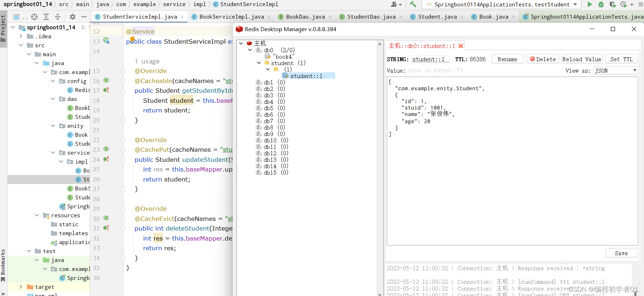Click Expand All icon in Project panel
The image size is (644, 296).
[x=46, y=17]
